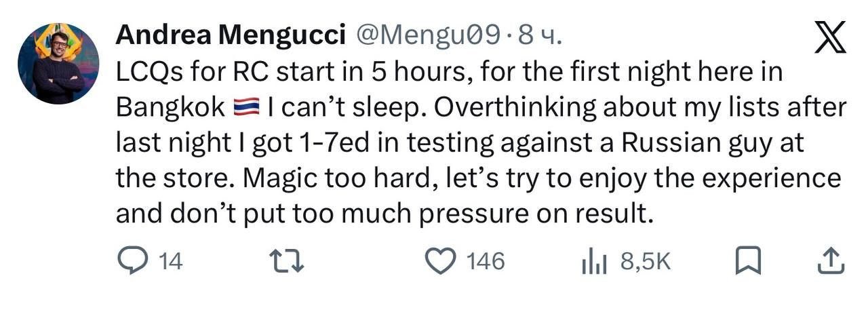Click the X logo in the corner
This screenshot has width=868, height=310.
click(x=831, y=37)
